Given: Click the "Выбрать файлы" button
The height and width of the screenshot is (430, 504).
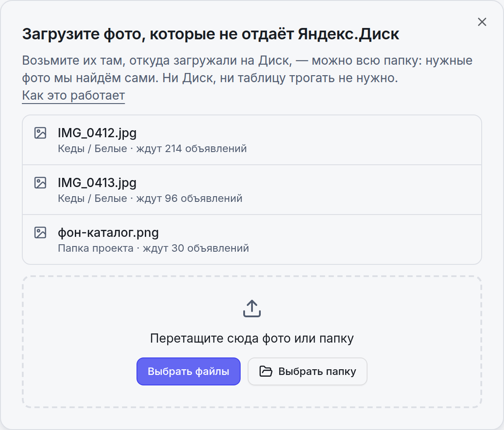Looking at the screenshot, I should 189,371.
